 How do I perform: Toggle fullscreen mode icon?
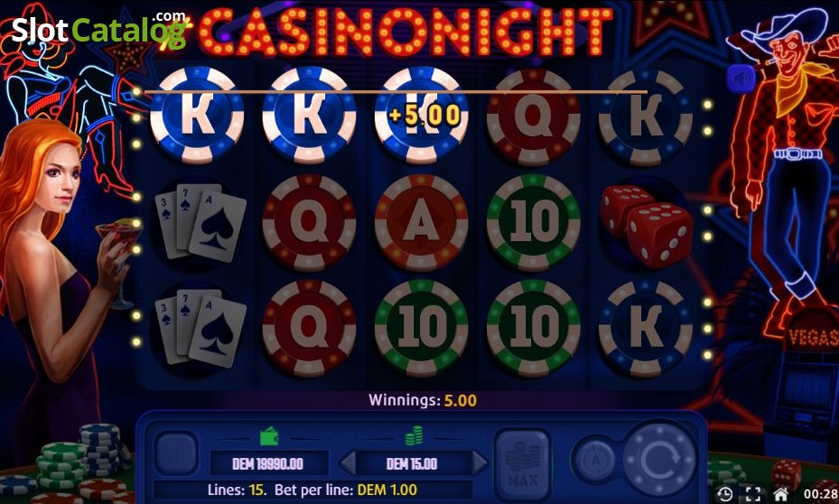pos(752,493)
